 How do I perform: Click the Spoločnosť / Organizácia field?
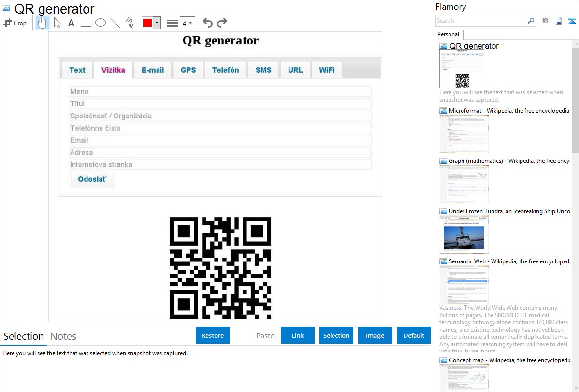220,116
